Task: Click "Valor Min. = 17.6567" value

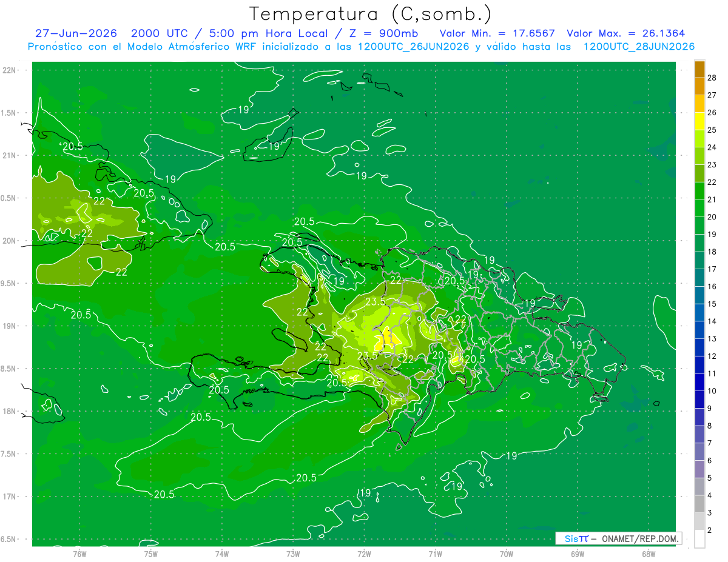Action: pyautogui.click(x=497, y=33)
